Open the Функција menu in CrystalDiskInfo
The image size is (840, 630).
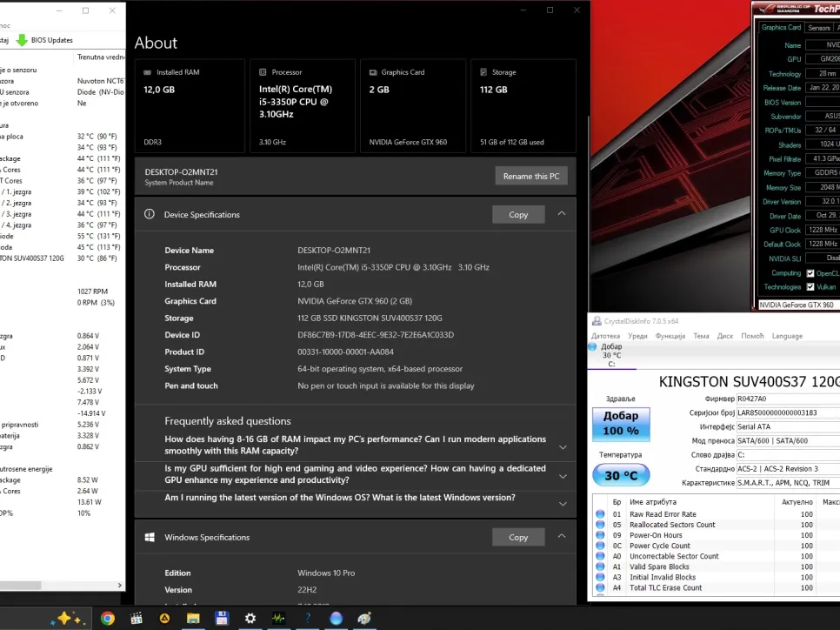point(670,336)
